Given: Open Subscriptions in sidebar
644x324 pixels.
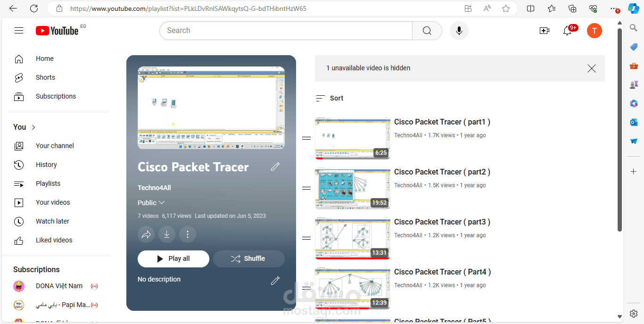Looking at the screenshot, I should click(57, 97).
